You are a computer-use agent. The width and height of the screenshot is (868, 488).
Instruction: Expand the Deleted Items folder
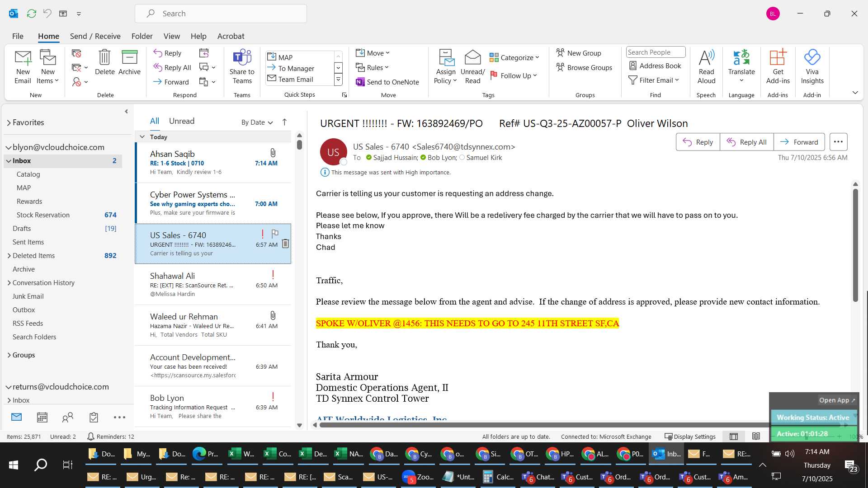9,256
